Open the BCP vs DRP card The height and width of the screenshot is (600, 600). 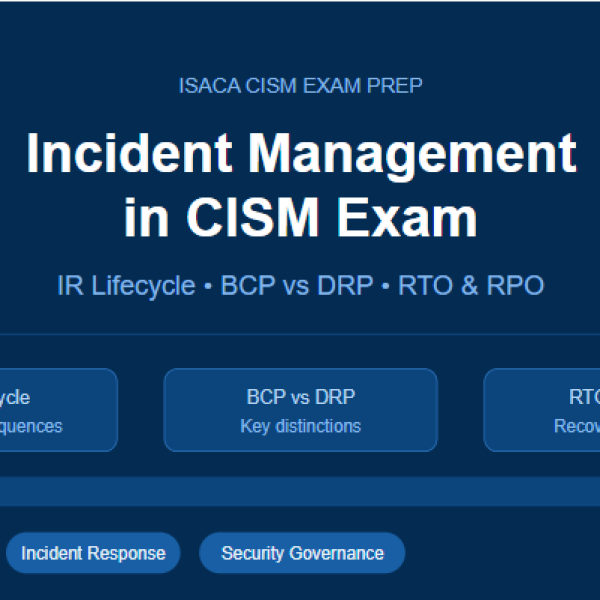pos(300,410)
